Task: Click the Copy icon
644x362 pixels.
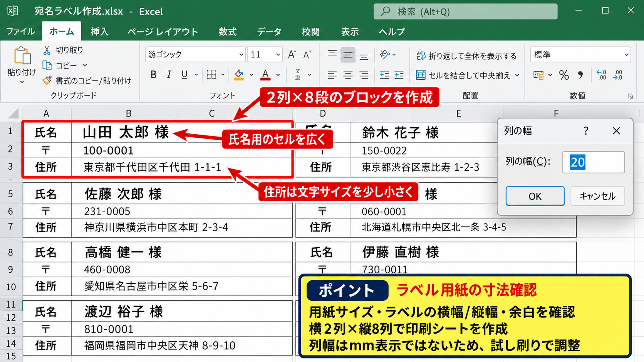Action: tap(47, 65)
